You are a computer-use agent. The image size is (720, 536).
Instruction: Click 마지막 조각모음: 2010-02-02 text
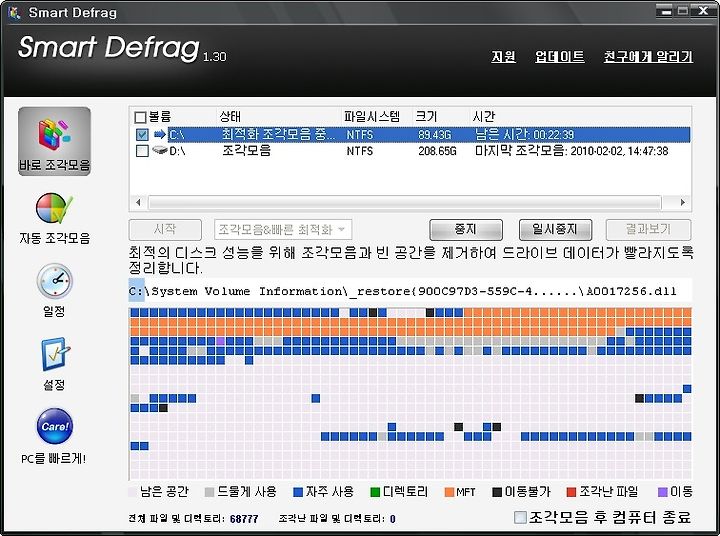pos(571,151)
